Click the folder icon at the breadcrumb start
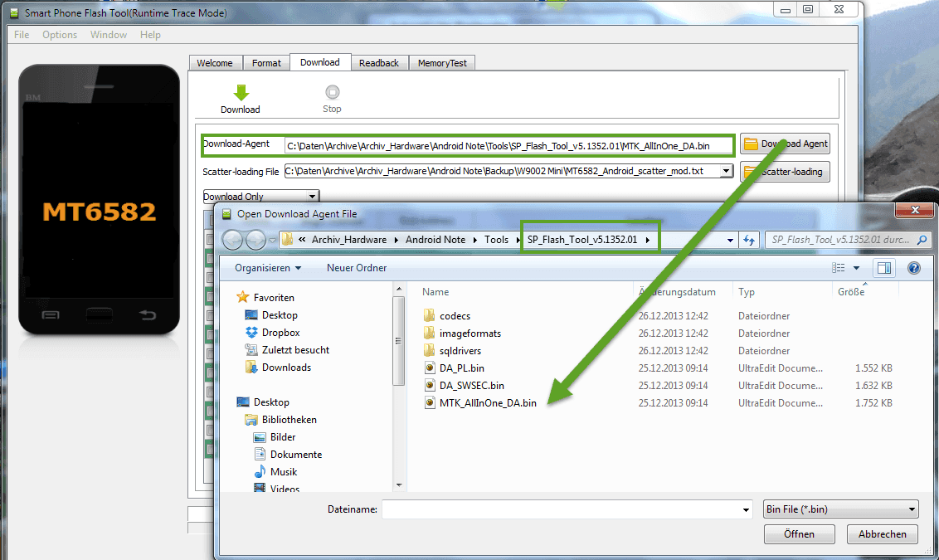The image size is (939, 560). (288, 240)
